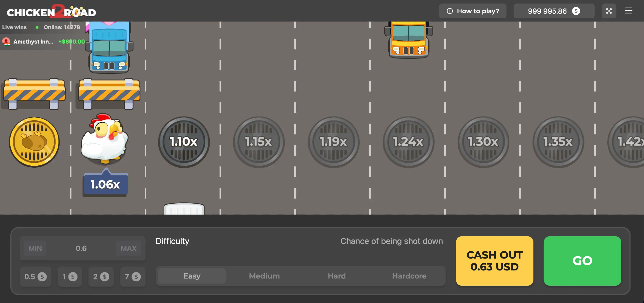The image size is (644, 303).
Task: Open the hamburger menu icon
Action: [x=628, y=11]
